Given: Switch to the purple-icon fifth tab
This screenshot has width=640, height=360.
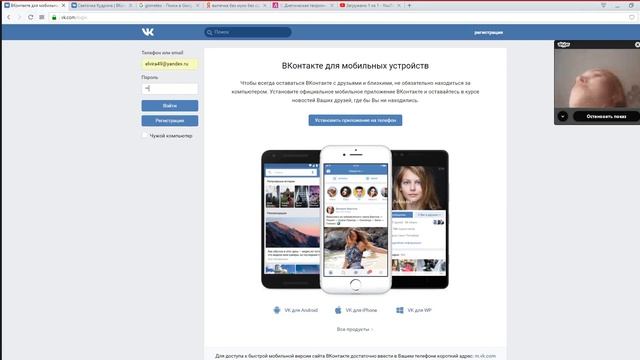Looking at the screenshot, I should point(303,5).
